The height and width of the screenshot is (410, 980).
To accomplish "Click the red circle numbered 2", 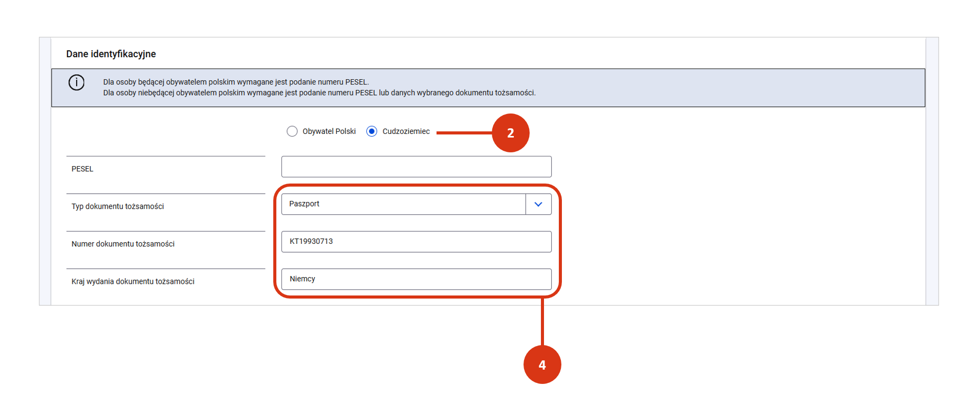I will (x=510, y=133).
